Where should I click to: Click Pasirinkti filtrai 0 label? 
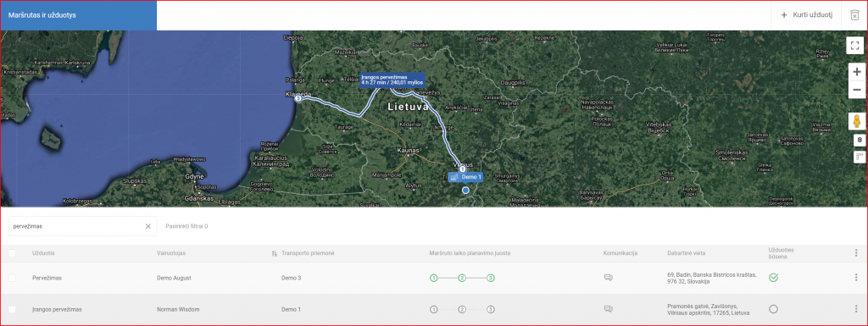186,226
